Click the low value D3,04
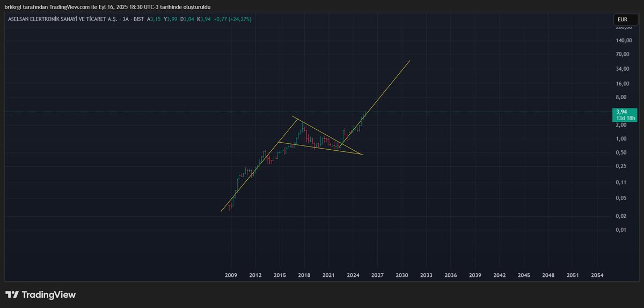The width and height of the screenshot is (644, 308). click(x=188, y=19)
